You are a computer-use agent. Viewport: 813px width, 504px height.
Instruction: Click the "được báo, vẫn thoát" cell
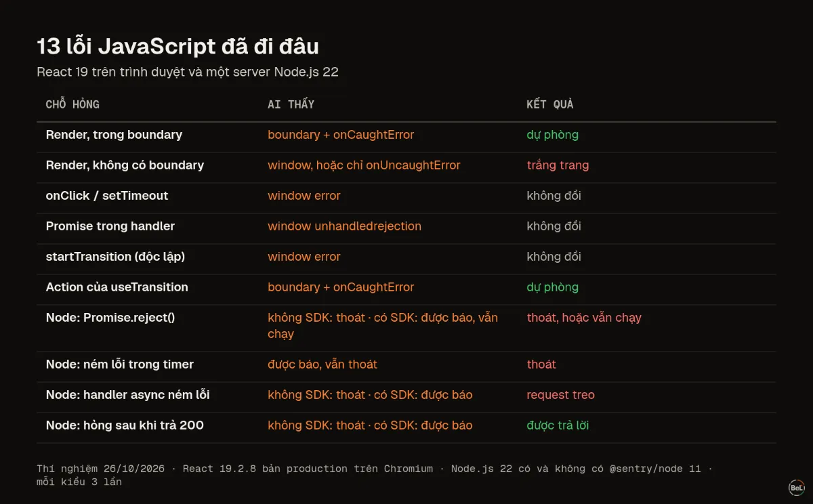pos(322,364)
